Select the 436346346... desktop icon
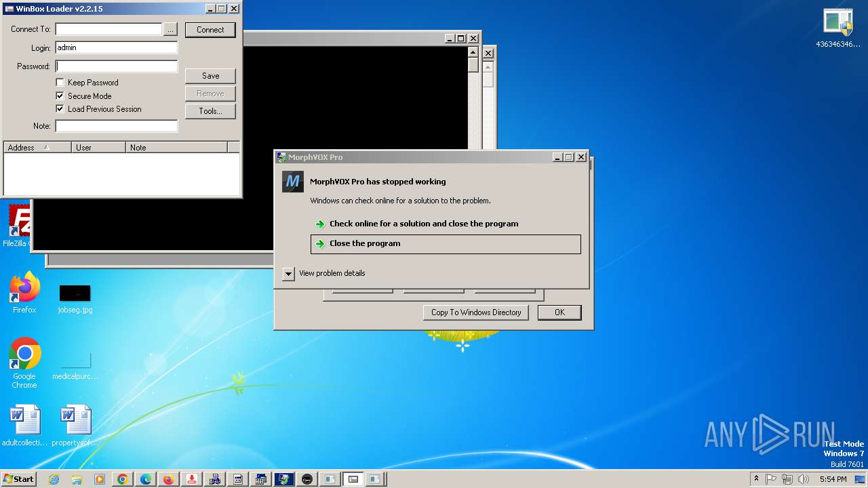 (x=838, y=28)
